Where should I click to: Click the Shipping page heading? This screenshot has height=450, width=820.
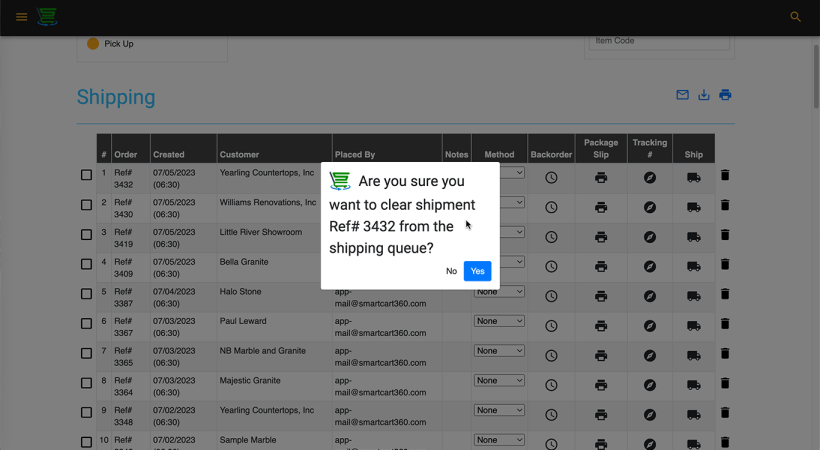click(116, 97)
